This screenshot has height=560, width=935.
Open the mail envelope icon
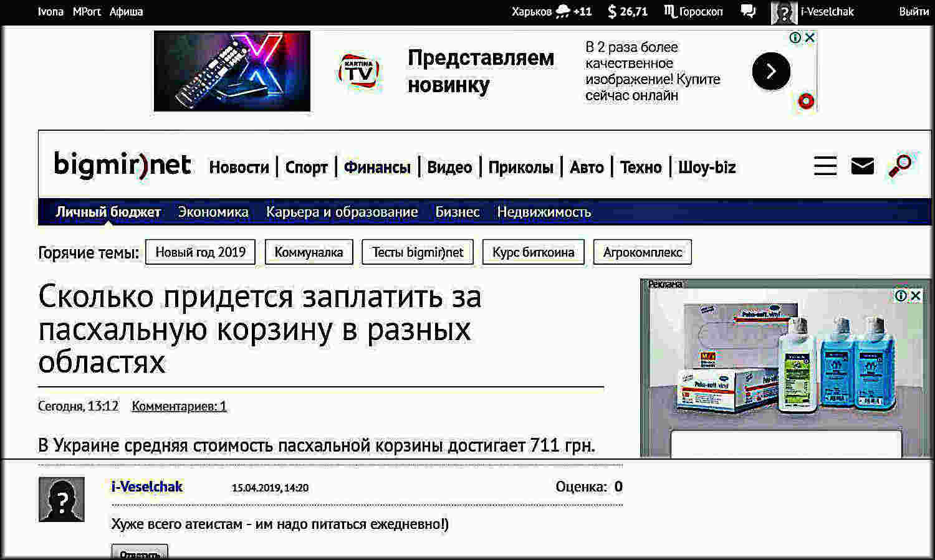(862, 166)
